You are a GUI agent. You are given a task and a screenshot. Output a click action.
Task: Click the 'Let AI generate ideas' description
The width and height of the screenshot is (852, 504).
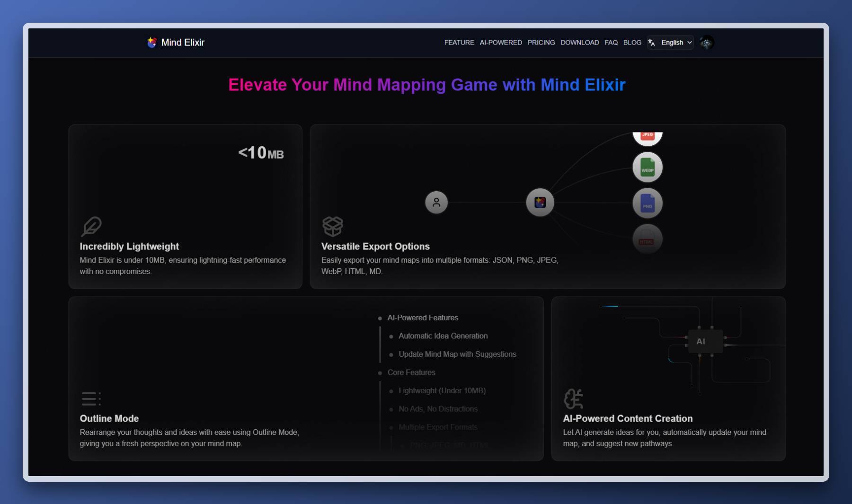(x=665, y=438)
